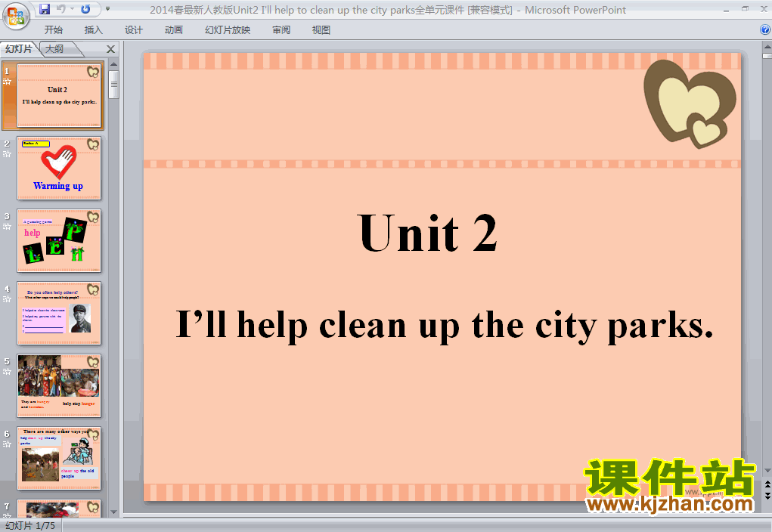This screenshot has width=772, height=532.
Task: Open the 开始 ribbon tab
Action: click(53, 30)
